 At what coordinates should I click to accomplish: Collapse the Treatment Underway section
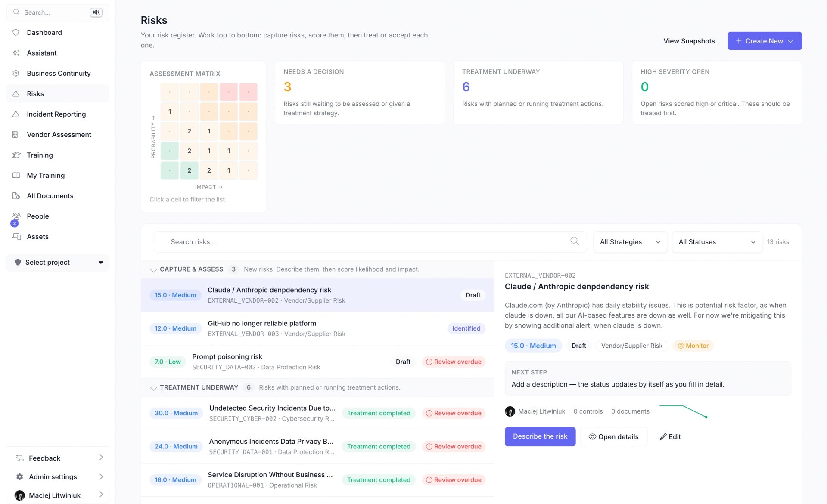(153, 388)
